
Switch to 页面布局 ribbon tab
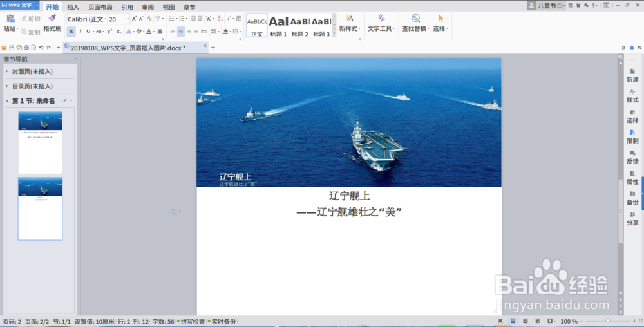100,7
